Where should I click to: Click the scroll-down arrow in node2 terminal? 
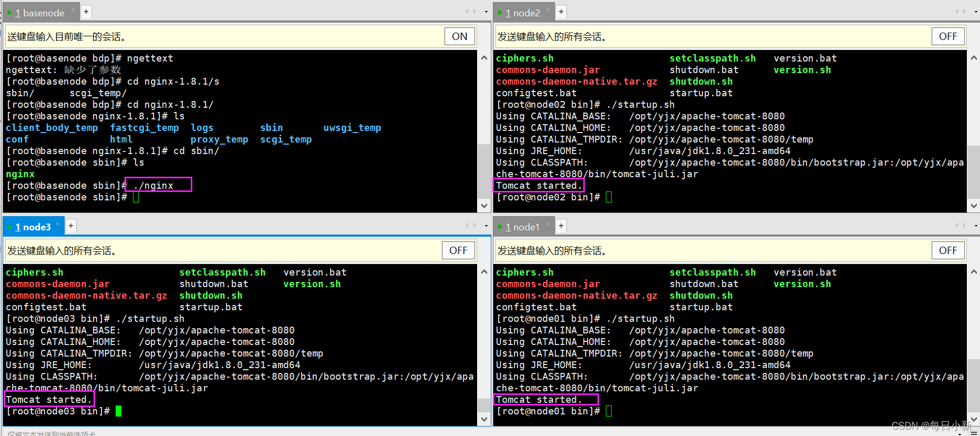974,206
